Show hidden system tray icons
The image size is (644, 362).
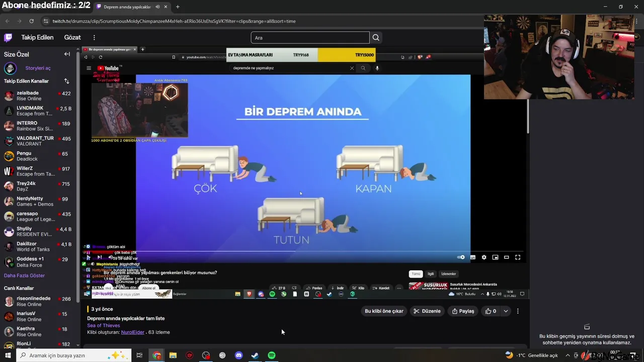coord(568,355)
